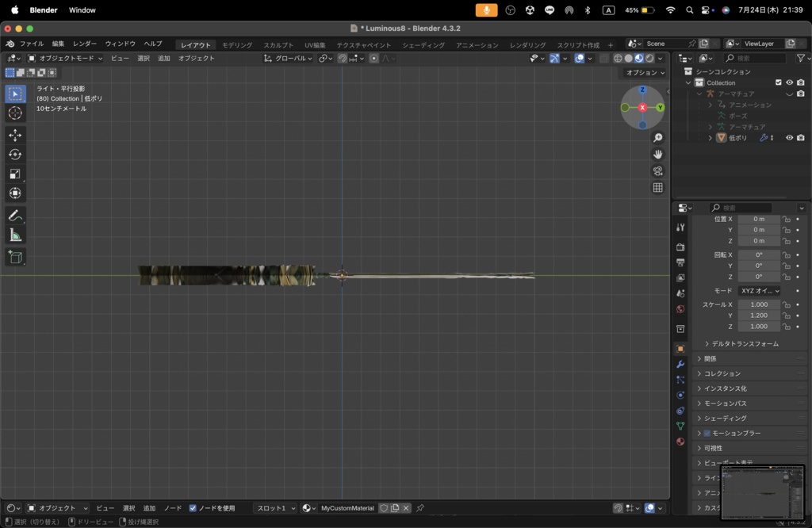Select the Select Box tool
This screenshot has height=528, width=812.
(x=15, y=94)
